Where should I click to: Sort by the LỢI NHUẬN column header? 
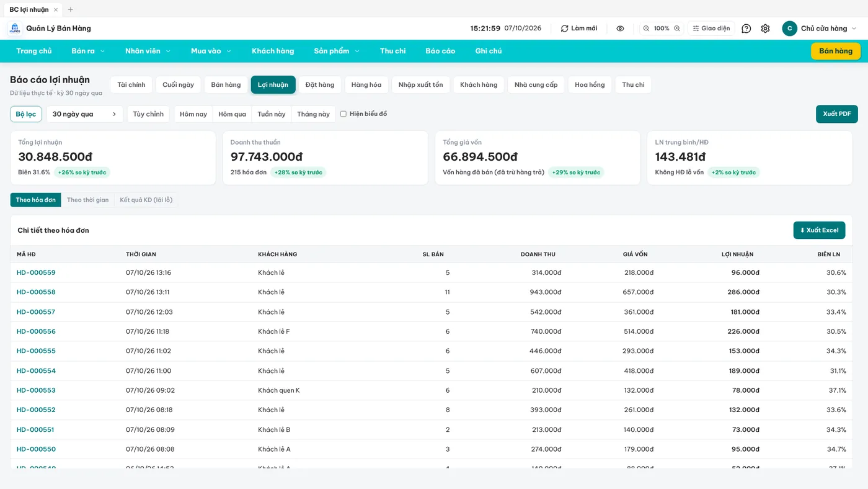737,254
